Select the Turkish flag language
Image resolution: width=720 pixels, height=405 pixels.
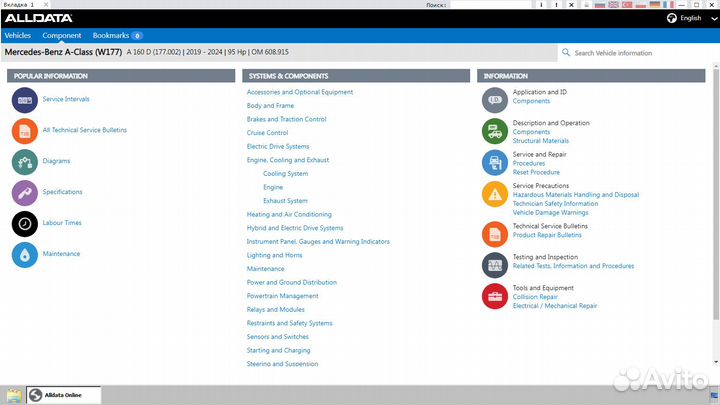(x=627, y=5)
